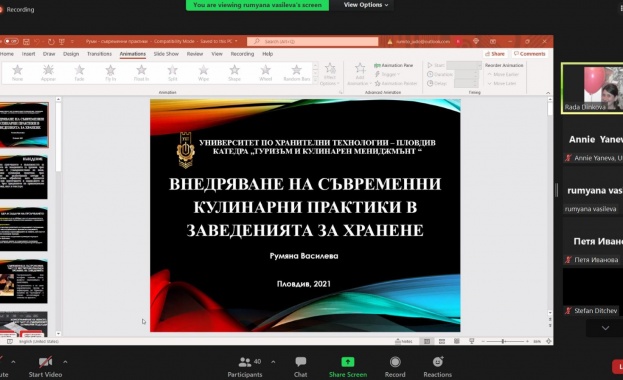
Task: Click the Save icon in title bar
Action: (x=26, y=41)
